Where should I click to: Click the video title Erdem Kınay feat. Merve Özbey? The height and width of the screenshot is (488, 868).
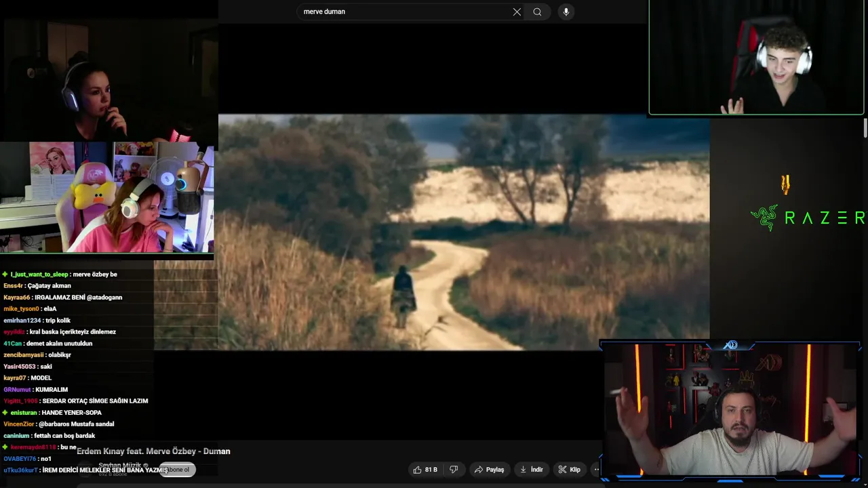tap(153, 451)
